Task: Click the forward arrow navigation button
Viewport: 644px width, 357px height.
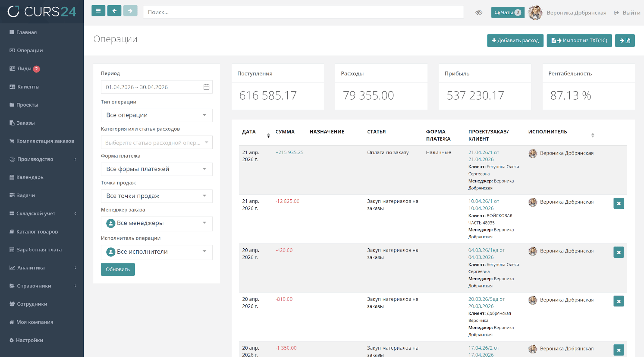Action: point(130,11)
